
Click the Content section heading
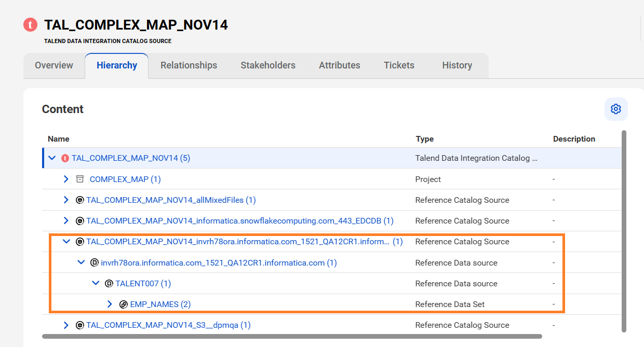click(x=63, y=109)
